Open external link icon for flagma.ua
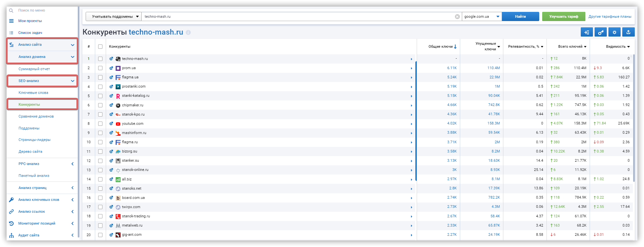Image resolution: width=644 pixels, height=247 pixels. pyautogui.click(x=111, y=77)
